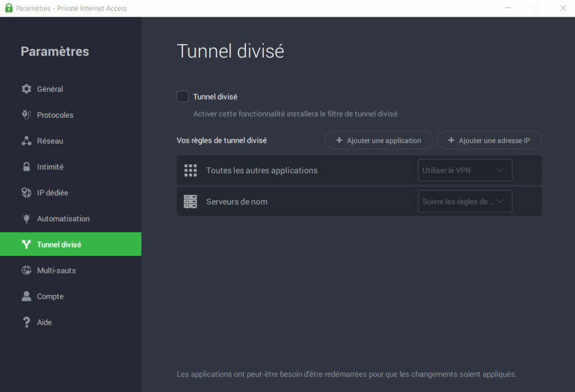Image resolution: width=575 pixels, height=392 pixels.
Task: Click the Ajouter une adresse IP button
Action: coord(489,140)
